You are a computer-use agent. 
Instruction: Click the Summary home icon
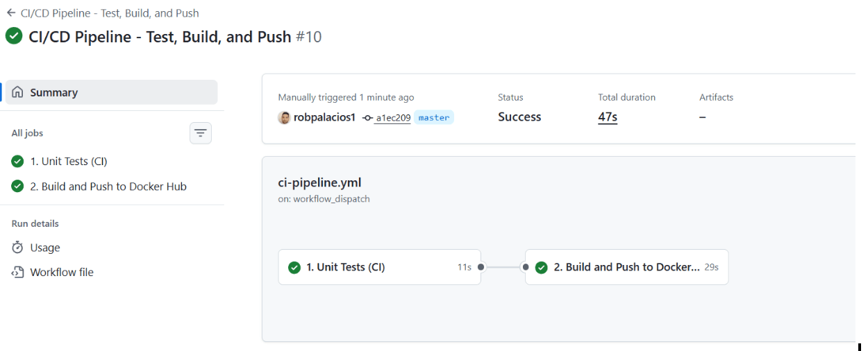18,92
